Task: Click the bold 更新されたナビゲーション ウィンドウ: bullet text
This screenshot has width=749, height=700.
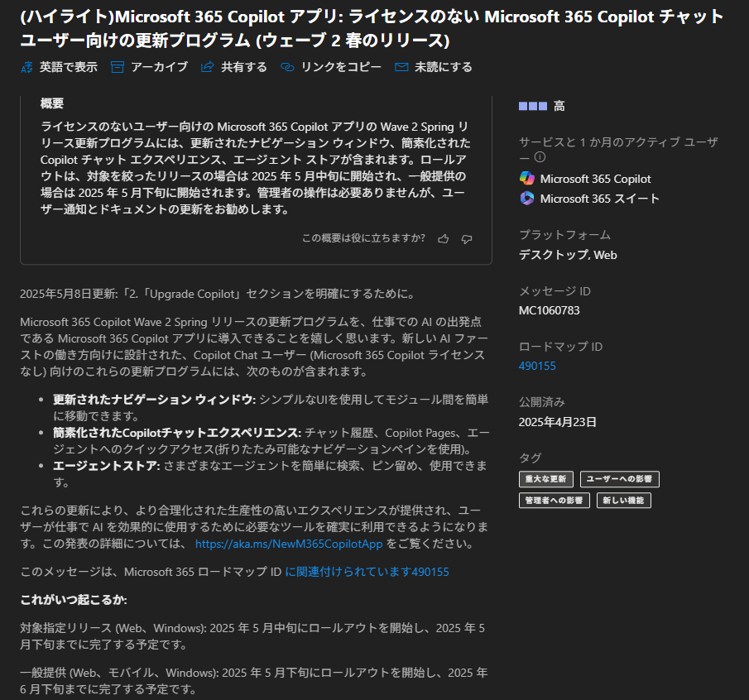Action: pos(154,400)
